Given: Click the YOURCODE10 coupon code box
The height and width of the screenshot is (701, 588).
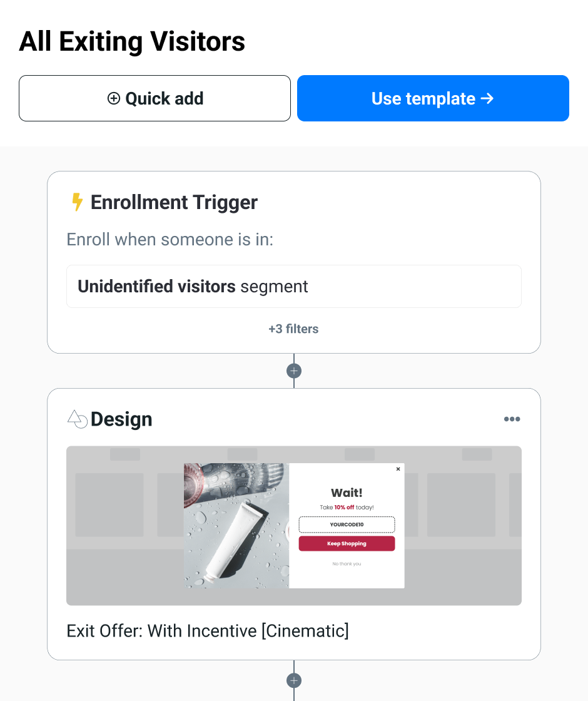Looking at the screenshot, I should (347, 524).
